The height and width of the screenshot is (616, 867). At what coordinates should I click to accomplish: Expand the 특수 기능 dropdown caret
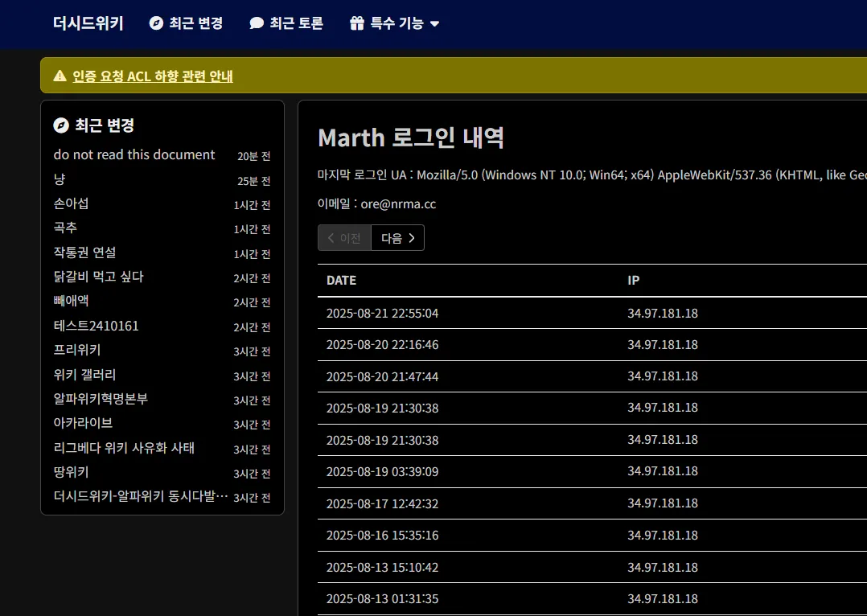click(434, 24)
